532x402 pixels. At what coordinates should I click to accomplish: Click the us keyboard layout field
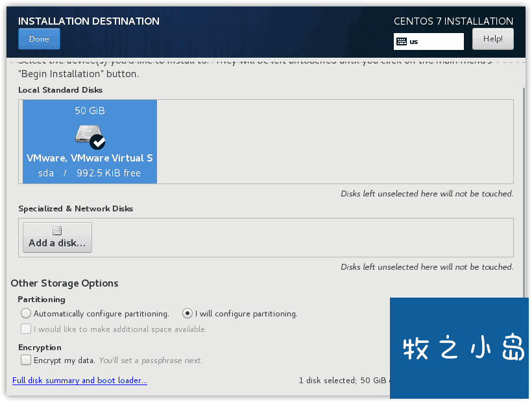pos(428,41)
